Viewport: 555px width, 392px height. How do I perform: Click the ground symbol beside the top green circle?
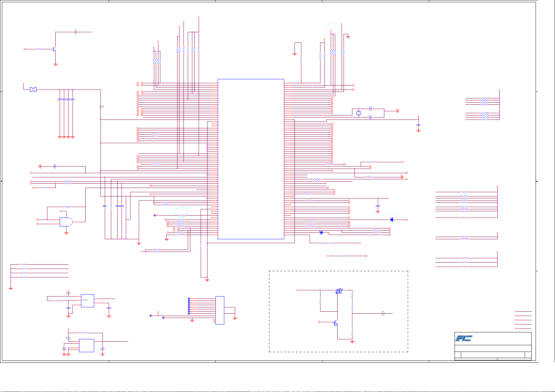point(348,37)
